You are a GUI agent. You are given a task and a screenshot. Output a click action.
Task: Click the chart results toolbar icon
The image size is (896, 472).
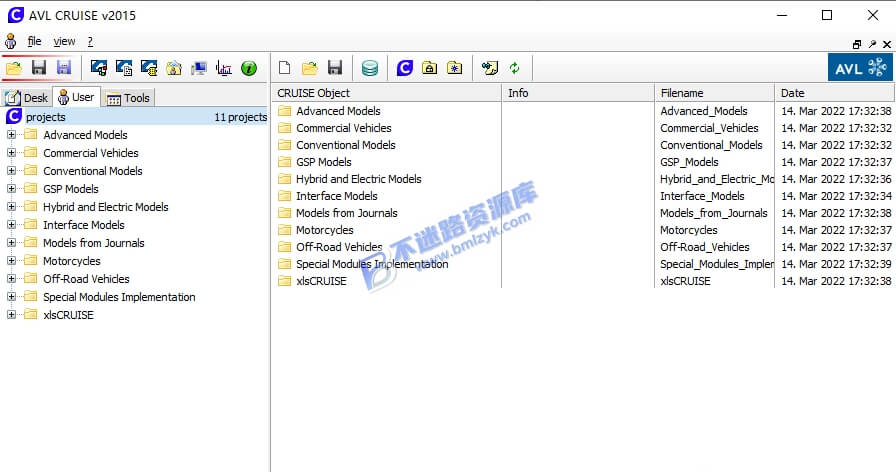[224, 69]
